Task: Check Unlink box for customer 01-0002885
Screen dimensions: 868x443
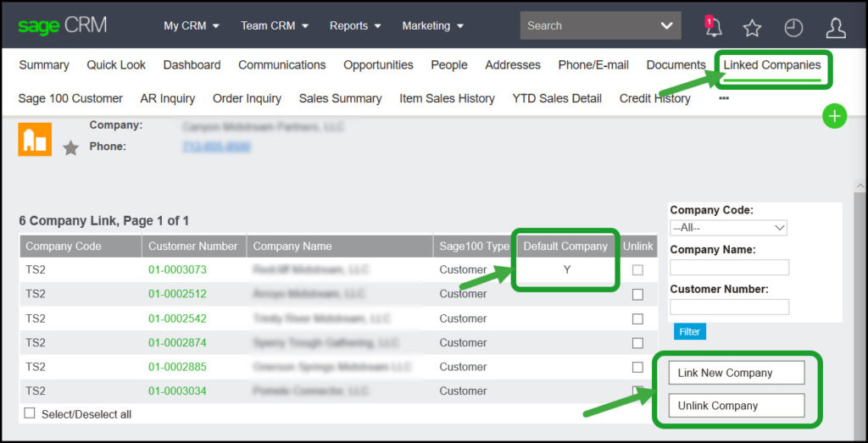Action: point(637,367)
